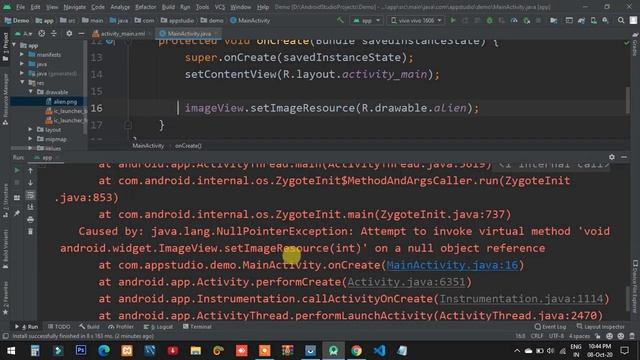Open the Profiler tool window button

[x=121, y=327]
